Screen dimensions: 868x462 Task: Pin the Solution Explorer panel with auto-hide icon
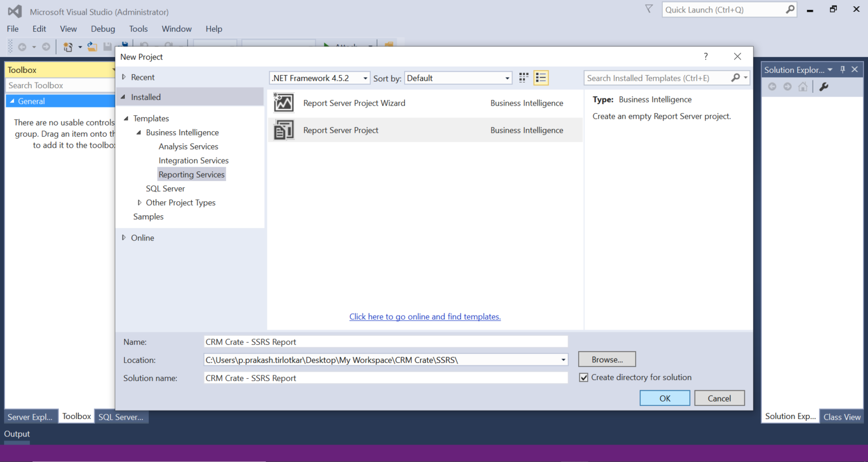tap(843, 70)
